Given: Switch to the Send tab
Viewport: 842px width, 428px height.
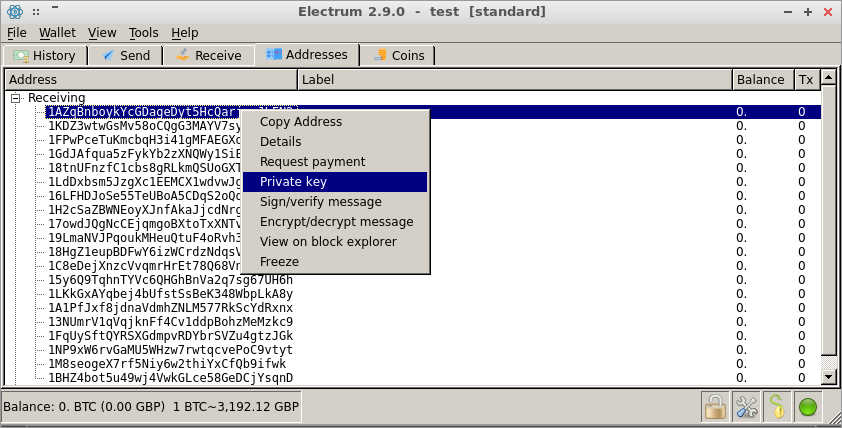Looking at the screenshot, I should pos(126,55).
